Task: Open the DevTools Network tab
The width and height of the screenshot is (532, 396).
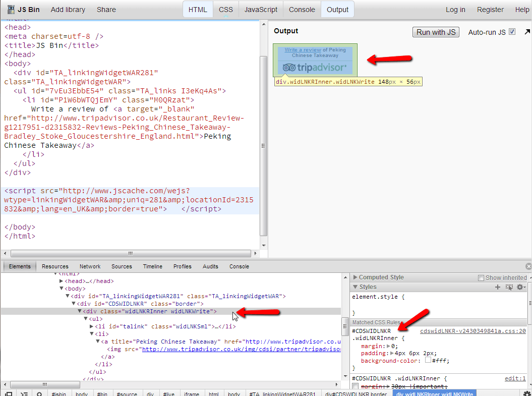Action: pos(90,266)
